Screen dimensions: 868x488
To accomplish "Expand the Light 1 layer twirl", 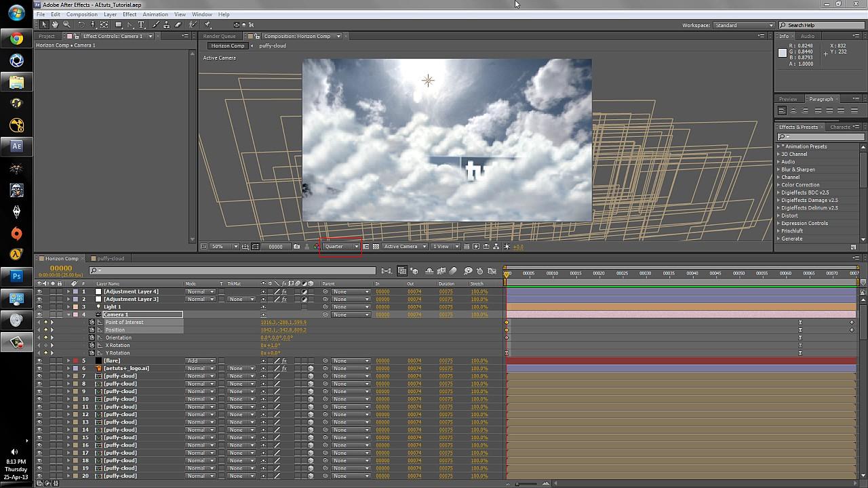I will [68, 307].
